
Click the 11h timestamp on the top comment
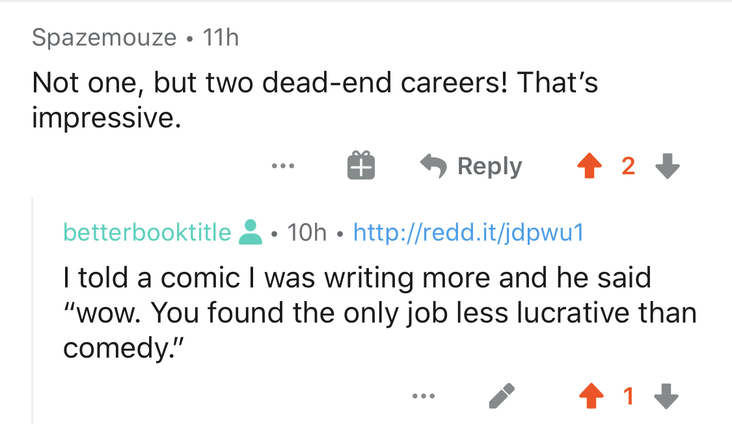coord(220,37)
